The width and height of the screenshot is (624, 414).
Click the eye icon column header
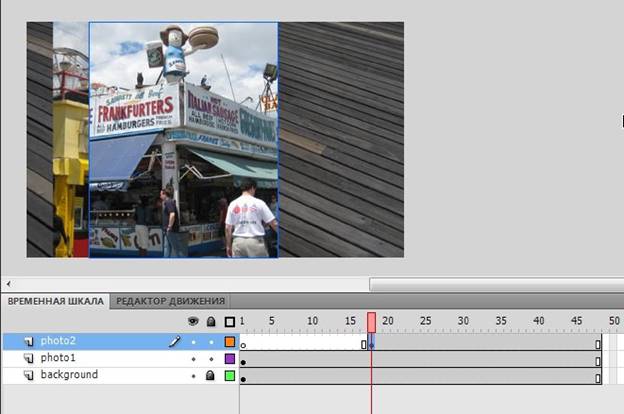click(x=193, y=321)
